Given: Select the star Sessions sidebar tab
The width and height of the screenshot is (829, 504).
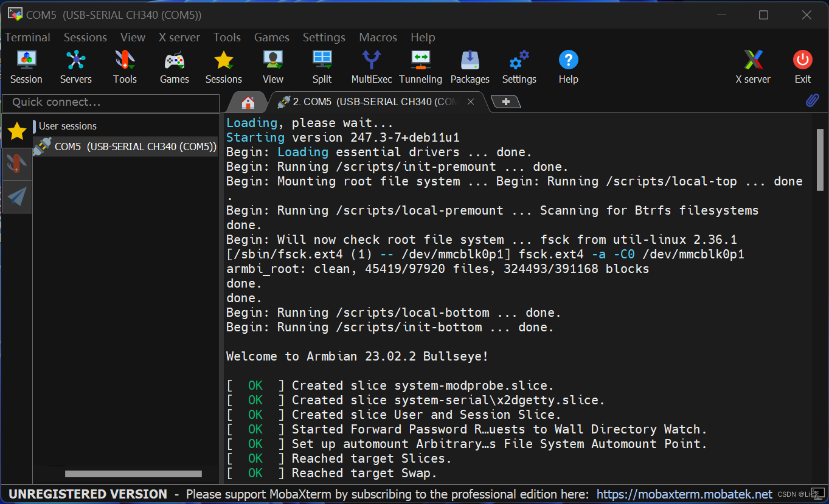Looking at the screenshot, I should [x=17, y=131].
